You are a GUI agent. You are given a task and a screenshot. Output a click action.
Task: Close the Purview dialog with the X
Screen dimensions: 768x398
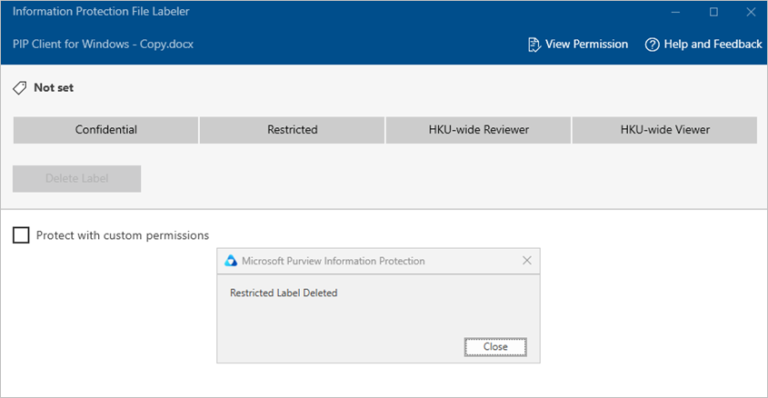click(x=527, y=260)
